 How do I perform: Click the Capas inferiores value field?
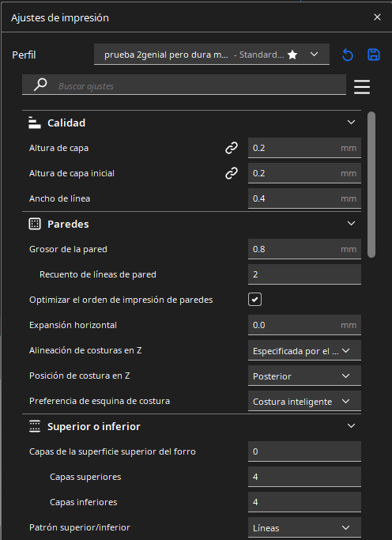(304, 503)
